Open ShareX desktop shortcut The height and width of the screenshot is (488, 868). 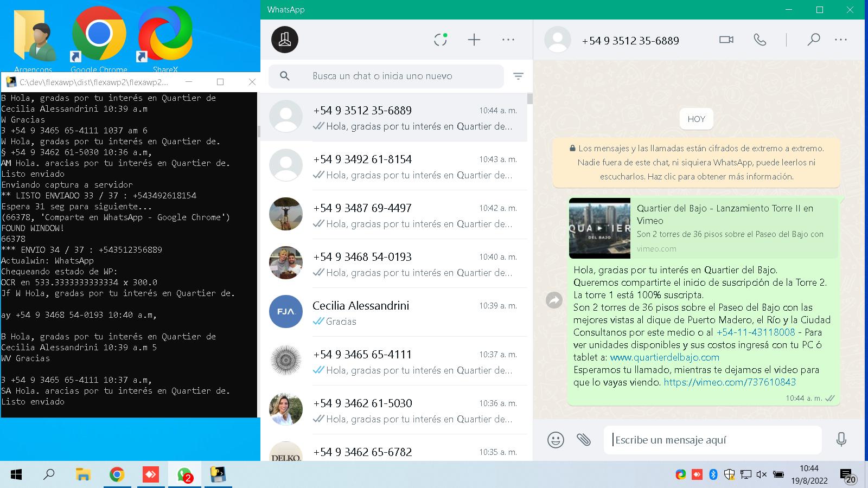(165, 40)
